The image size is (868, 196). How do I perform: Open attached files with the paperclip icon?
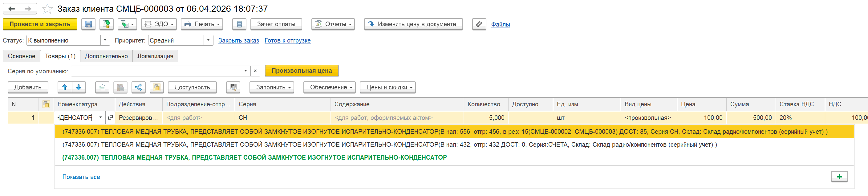click(479, 24)
